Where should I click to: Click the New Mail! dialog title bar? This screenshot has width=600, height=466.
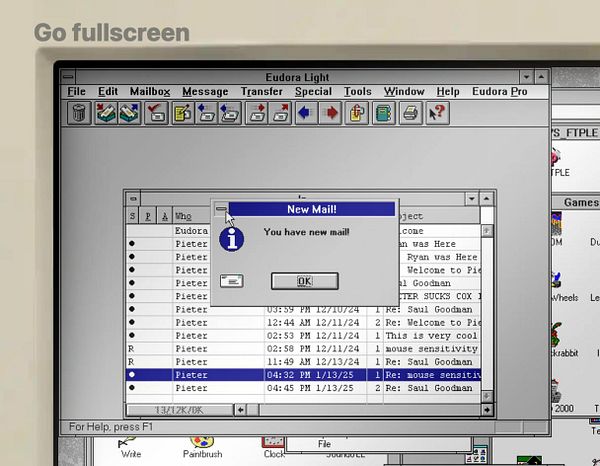click(x=312, y=209)
